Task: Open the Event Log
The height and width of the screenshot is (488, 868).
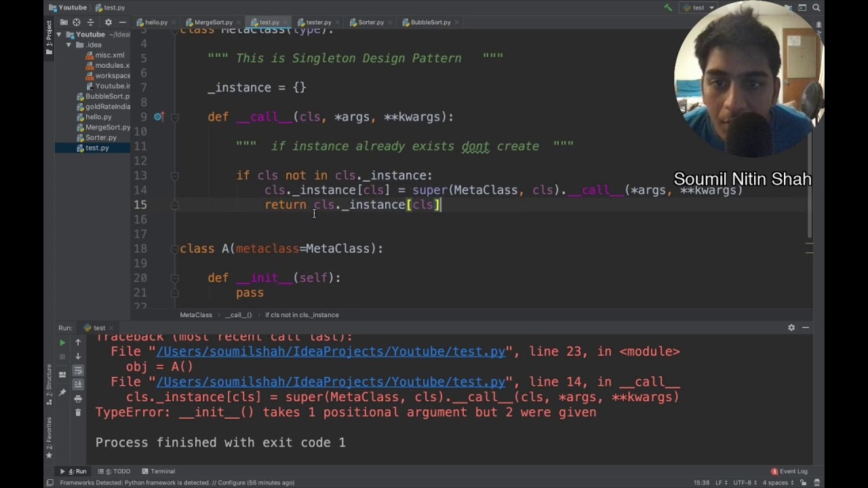Action: pyautogui.click(x=792, y=471)
